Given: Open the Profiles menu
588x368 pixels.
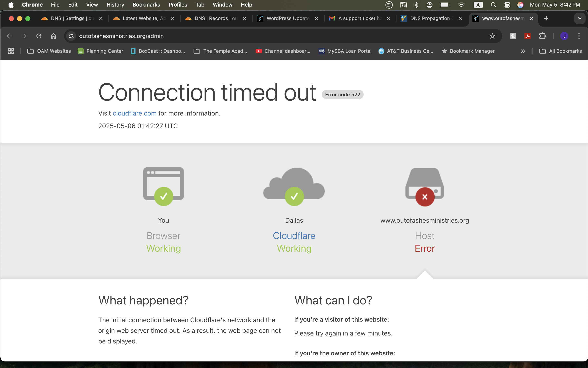Looking at the screenshot, I should tap(178, 5).
